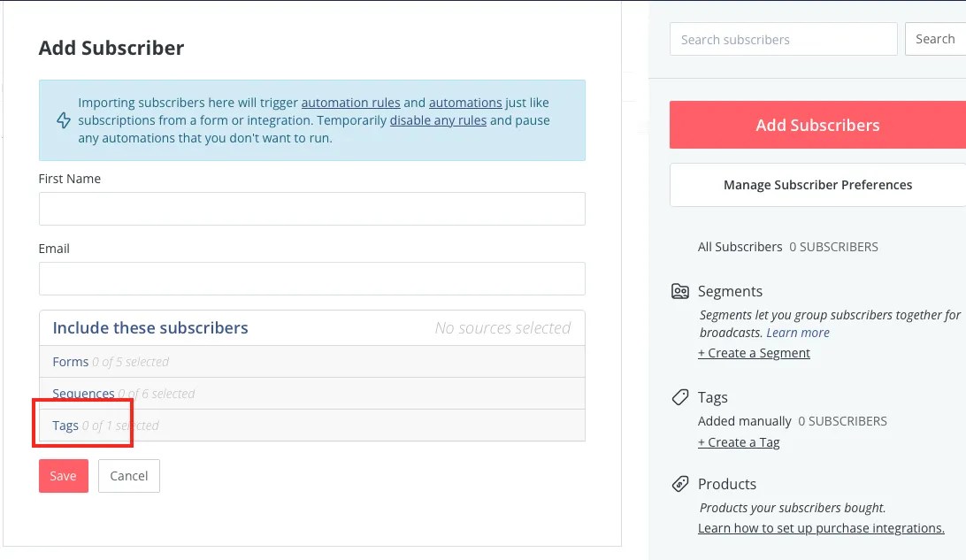Expand the highlighted Tags selection row
Image resolution: width=966 pixels, height=560 pixels.
[65, 426]
